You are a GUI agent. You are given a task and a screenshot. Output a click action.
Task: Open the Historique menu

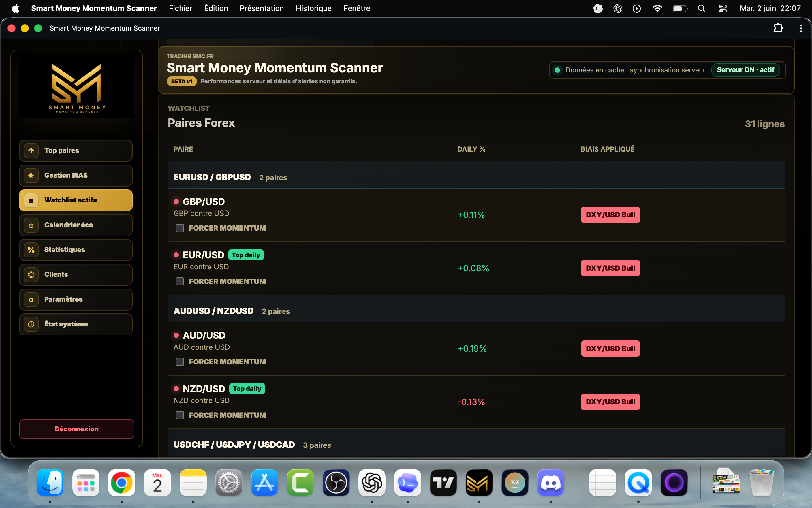coord(313,8)
